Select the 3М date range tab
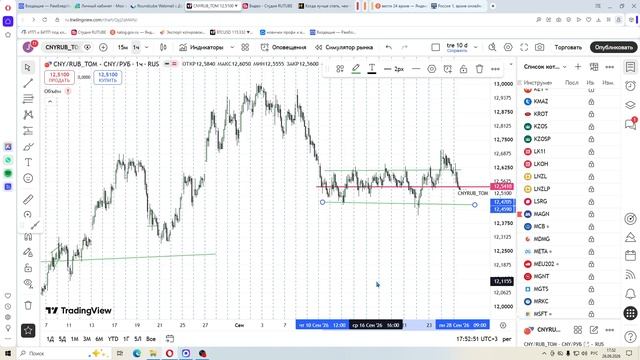Viewport: 640px width, 360px height. 87,339
